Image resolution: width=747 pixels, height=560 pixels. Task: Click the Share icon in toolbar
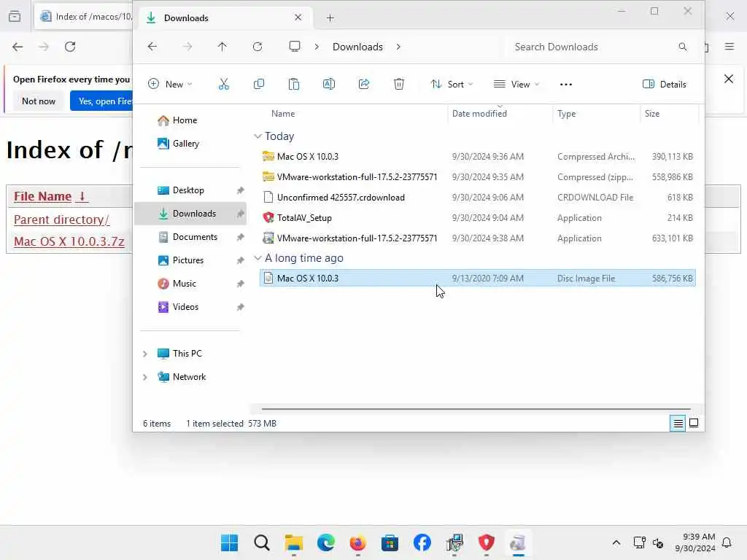[x=364, y=85]
